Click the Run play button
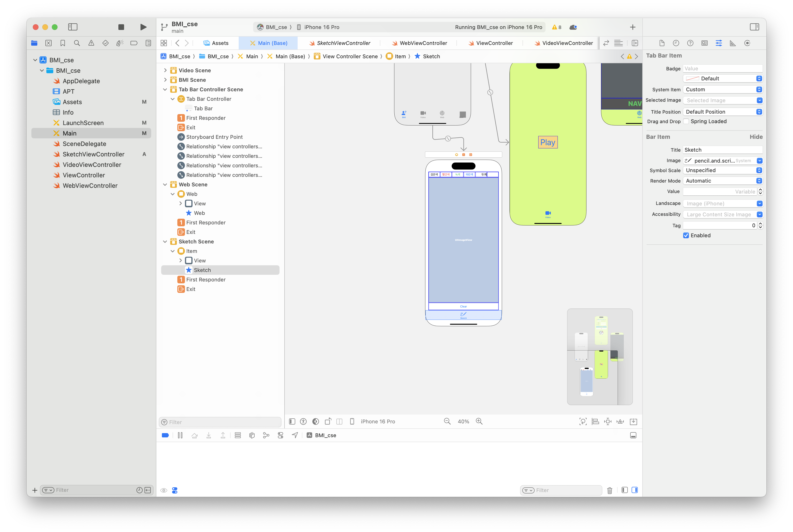 coord(143,27)
